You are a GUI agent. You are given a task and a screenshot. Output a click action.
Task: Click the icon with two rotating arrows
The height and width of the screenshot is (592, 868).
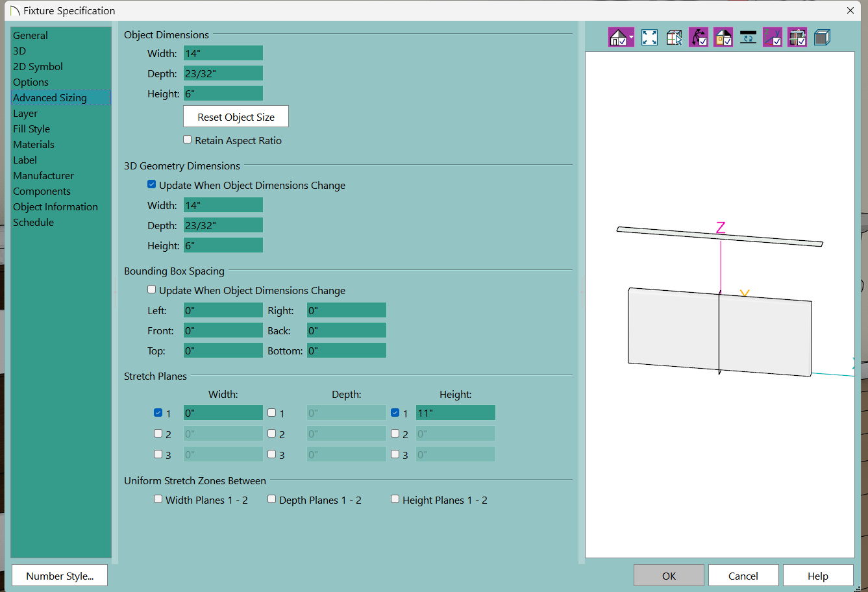click(748, 38)
